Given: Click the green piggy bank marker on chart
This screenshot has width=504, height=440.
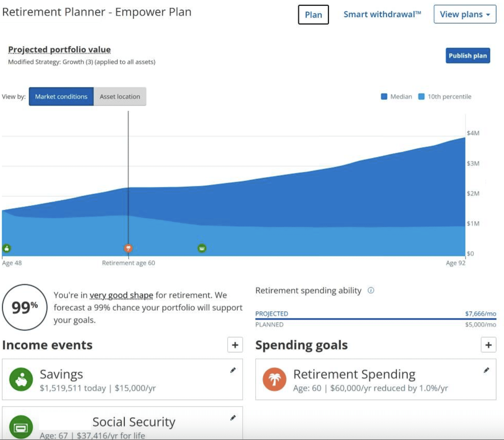Looking at the screenshot, I should point(7,248).
